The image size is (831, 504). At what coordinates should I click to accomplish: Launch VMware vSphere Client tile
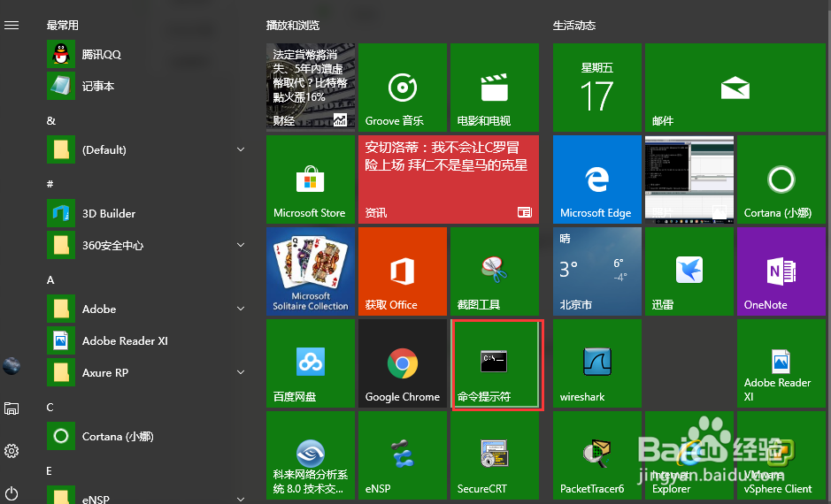781,455
